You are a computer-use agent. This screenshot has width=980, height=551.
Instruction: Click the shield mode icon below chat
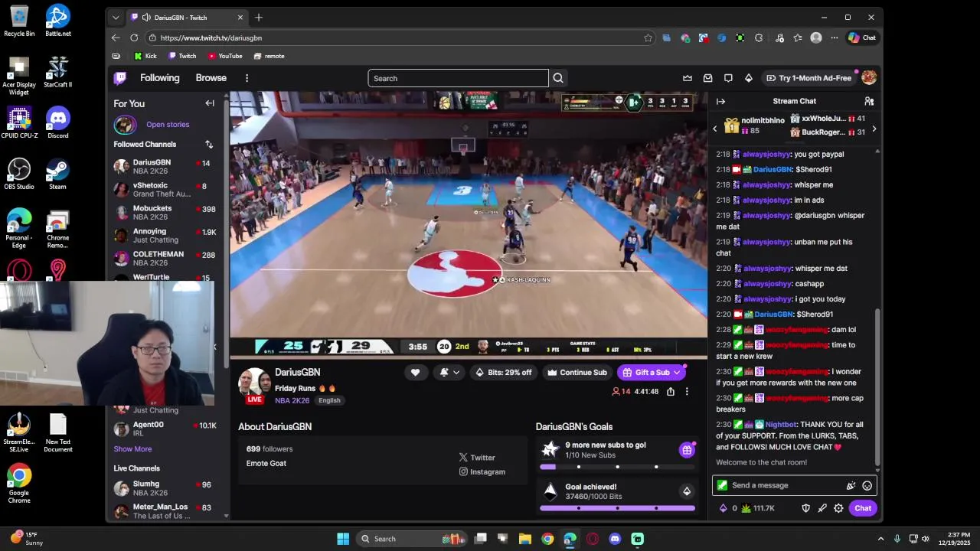click(x=805, y=508)
